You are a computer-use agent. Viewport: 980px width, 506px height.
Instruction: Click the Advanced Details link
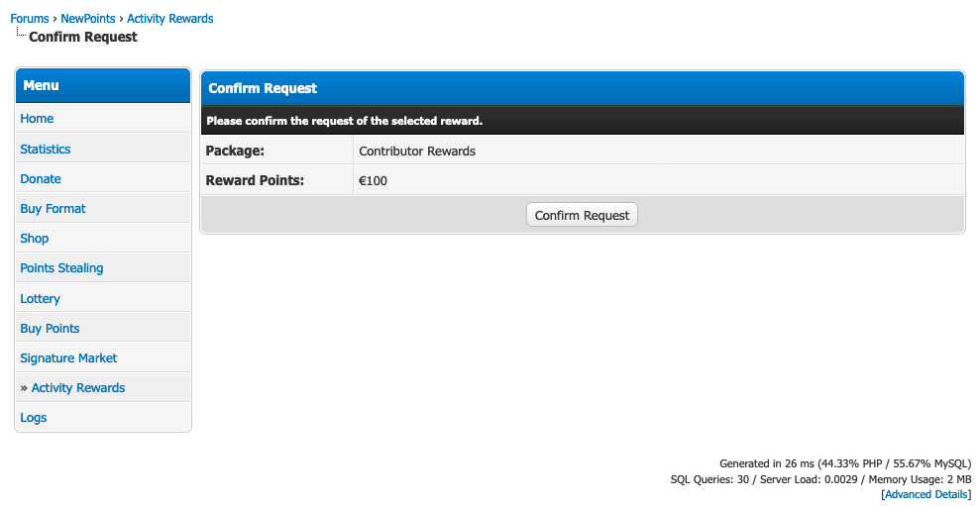pyautogui.click(x=926, y=494)
